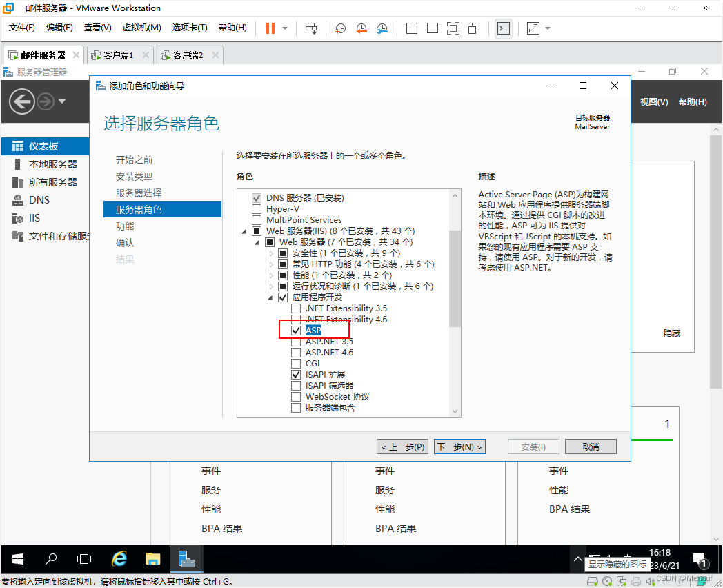Open 视图(V) menu in Server Manager
Screen dimensions: 723x588
pos(654,102)
